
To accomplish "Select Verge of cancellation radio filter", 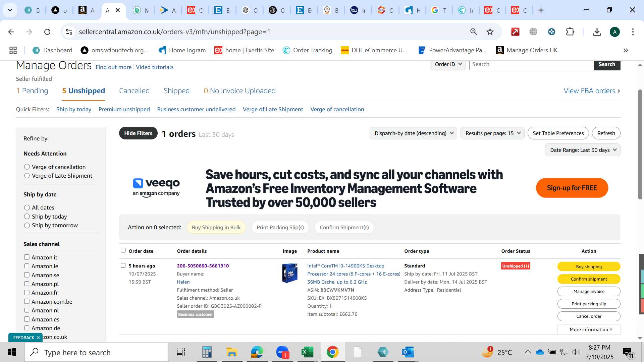I will pyautogui.click(x=27, y=167).
